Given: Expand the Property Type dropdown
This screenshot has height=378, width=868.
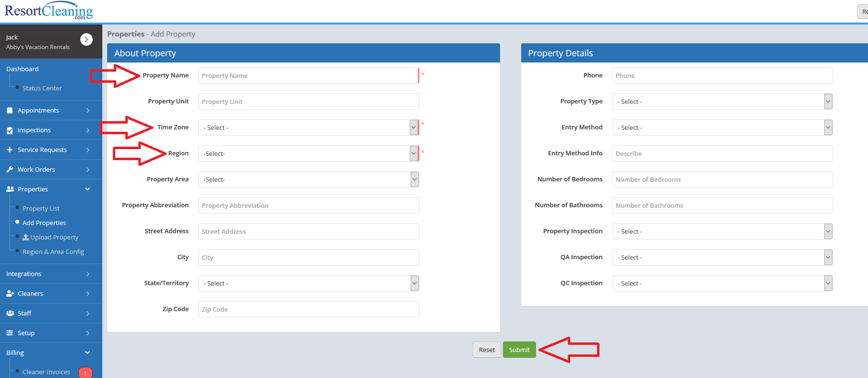Looking at the screenshot, I should click(722, 101).
